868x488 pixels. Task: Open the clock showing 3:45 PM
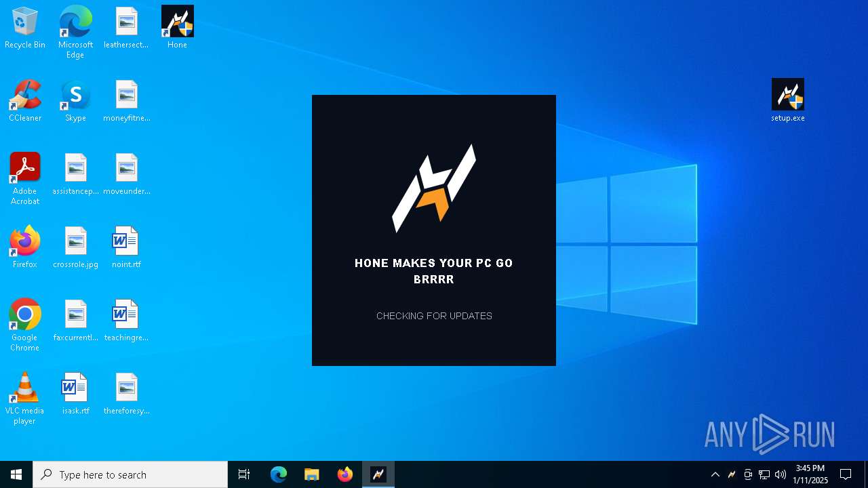click(x=810, y=474)
